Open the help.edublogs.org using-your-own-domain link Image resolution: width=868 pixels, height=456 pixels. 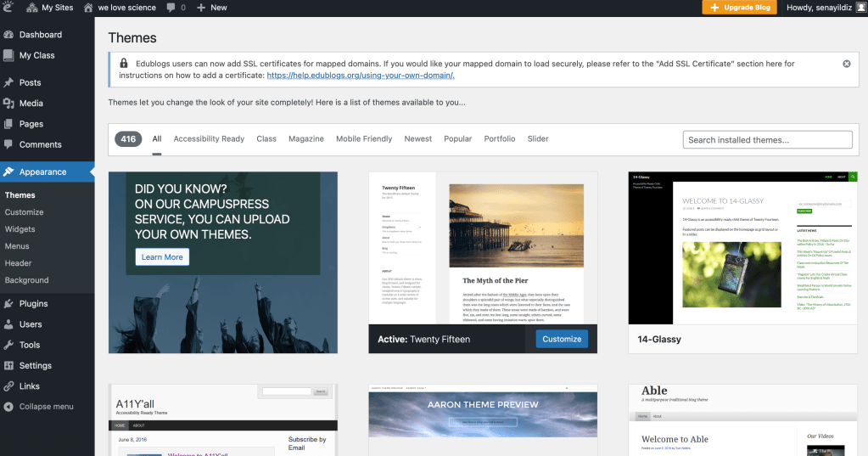point(361,76)
